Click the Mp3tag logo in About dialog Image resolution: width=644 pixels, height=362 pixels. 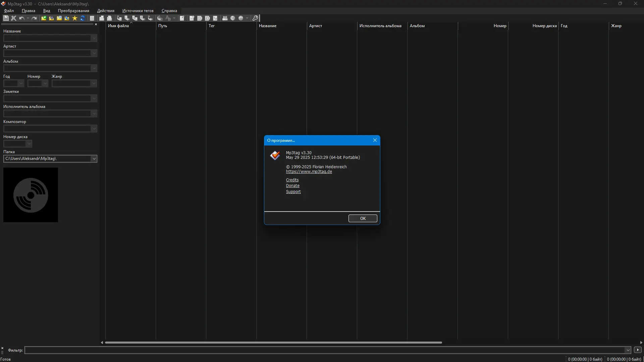pos(275,155)
